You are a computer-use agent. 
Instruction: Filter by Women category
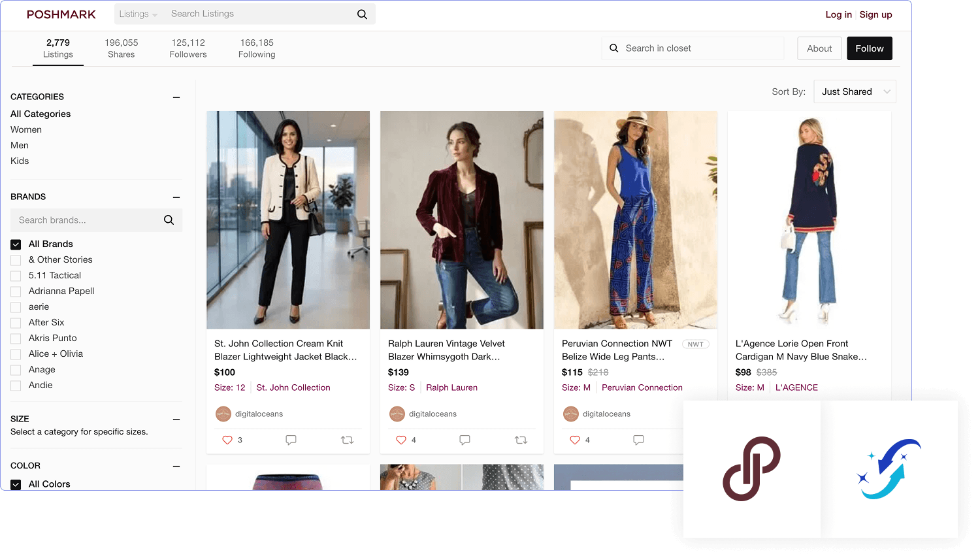[26, 129]
